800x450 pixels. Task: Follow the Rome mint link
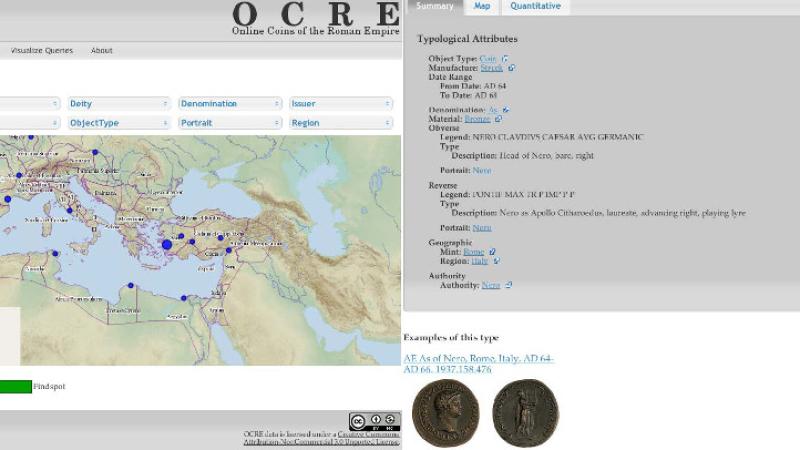pyautogui.click(x=473, y=252)
